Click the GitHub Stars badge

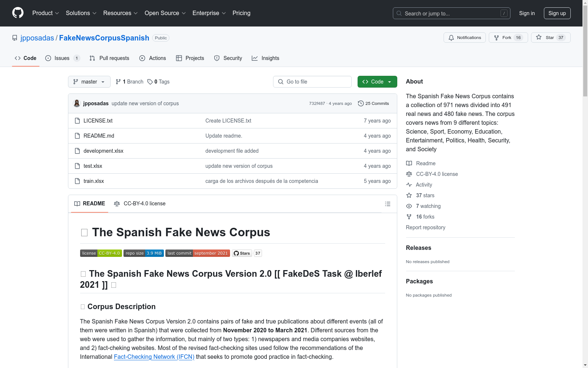(247, 253)
